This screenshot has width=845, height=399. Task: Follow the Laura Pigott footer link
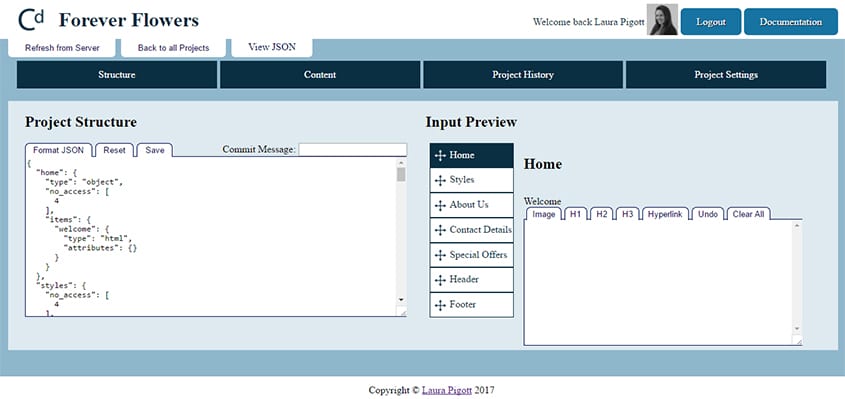447,390
